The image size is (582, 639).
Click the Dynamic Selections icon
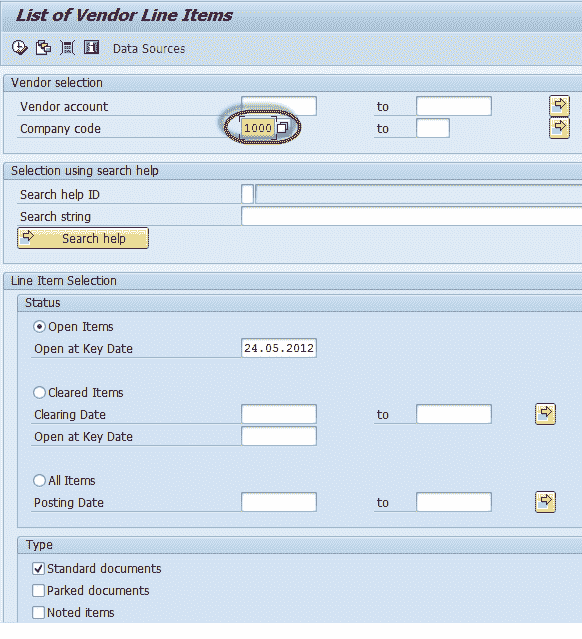tap(67, 48)
